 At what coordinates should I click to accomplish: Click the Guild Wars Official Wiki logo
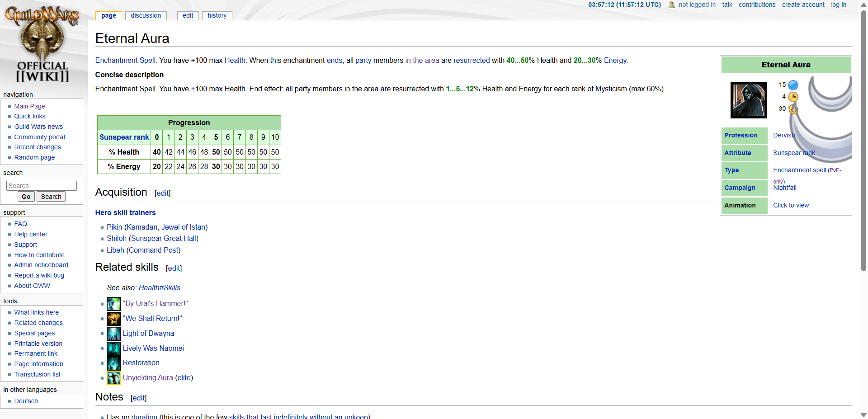42,44
